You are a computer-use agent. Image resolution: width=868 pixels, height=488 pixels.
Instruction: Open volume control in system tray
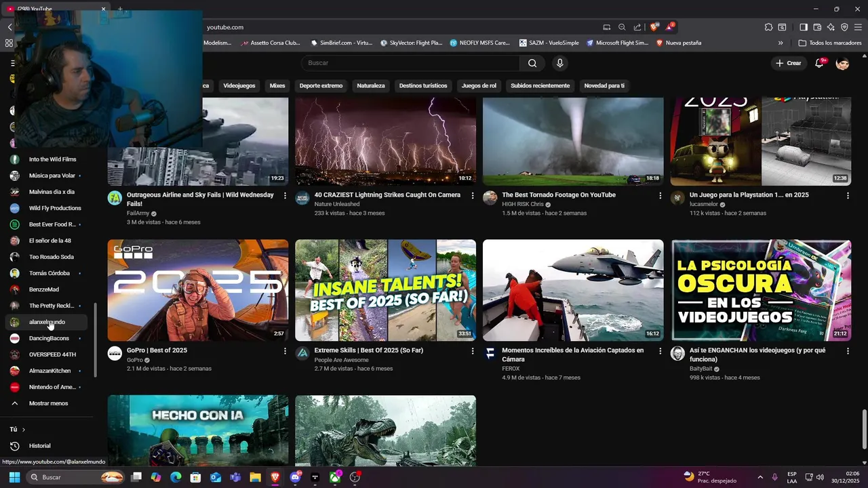click(x=820, y=477)
